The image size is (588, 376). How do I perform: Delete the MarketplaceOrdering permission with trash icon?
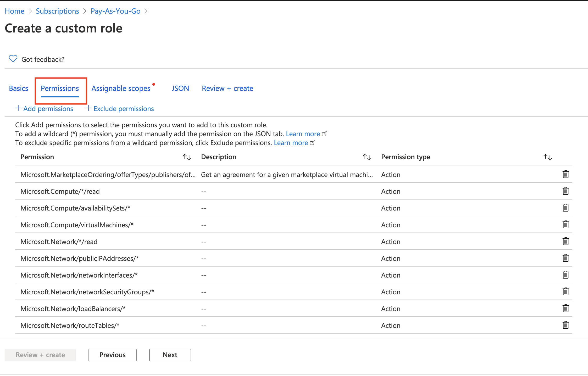[565, 174]
